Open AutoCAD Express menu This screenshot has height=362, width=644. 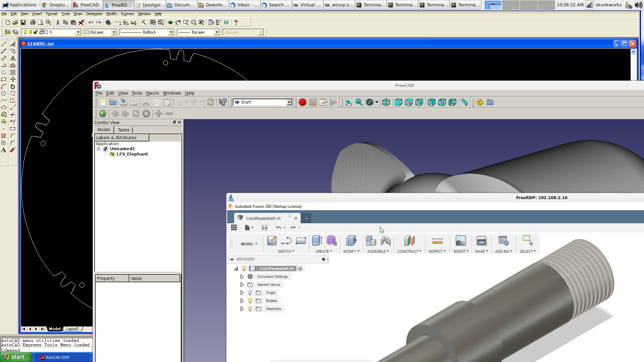coord(127,14)
